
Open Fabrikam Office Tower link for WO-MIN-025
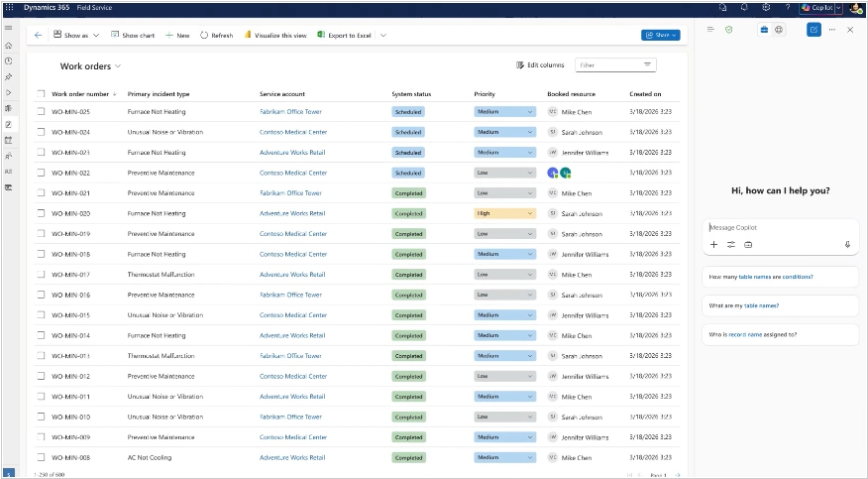click(x=290, y=112)
